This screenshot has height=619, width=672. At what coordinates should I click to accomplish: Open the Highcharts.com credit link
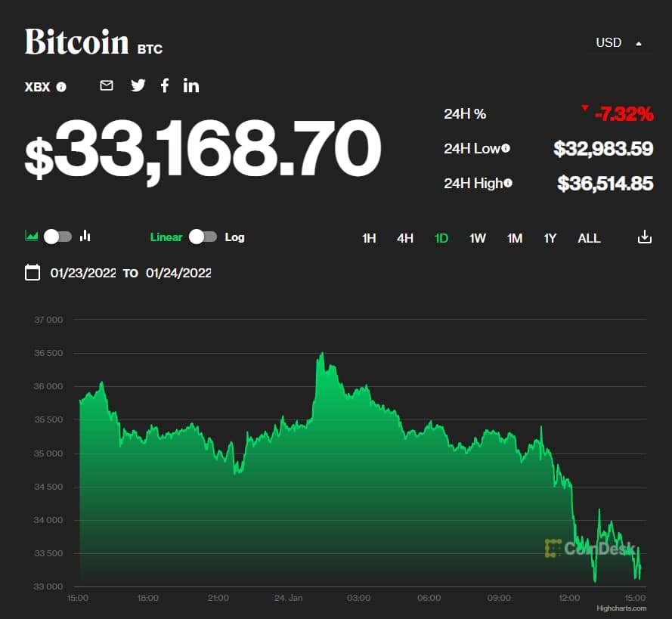(621, 608)
